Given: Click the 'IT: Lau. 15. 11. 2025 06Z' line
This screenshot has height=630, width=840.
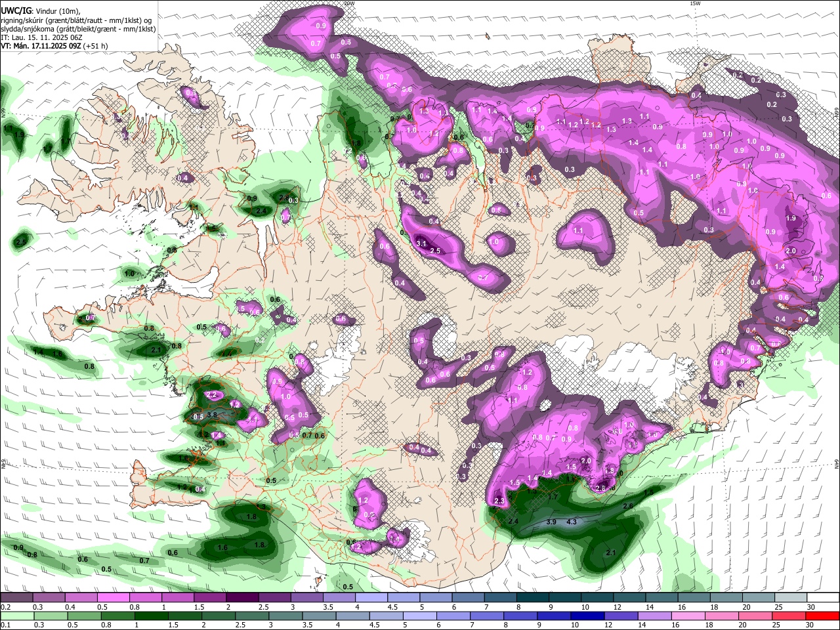Looking at the screenshot, I should [41, 37].
